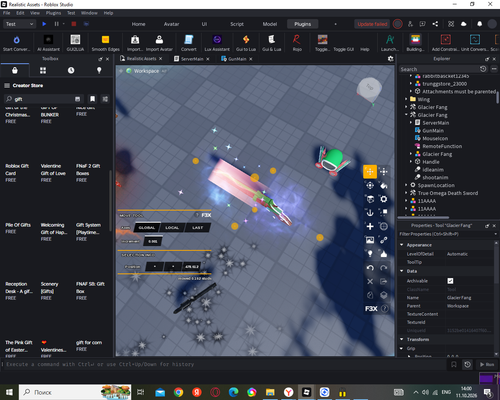Open the Window menu

click(x=89, y=13)
